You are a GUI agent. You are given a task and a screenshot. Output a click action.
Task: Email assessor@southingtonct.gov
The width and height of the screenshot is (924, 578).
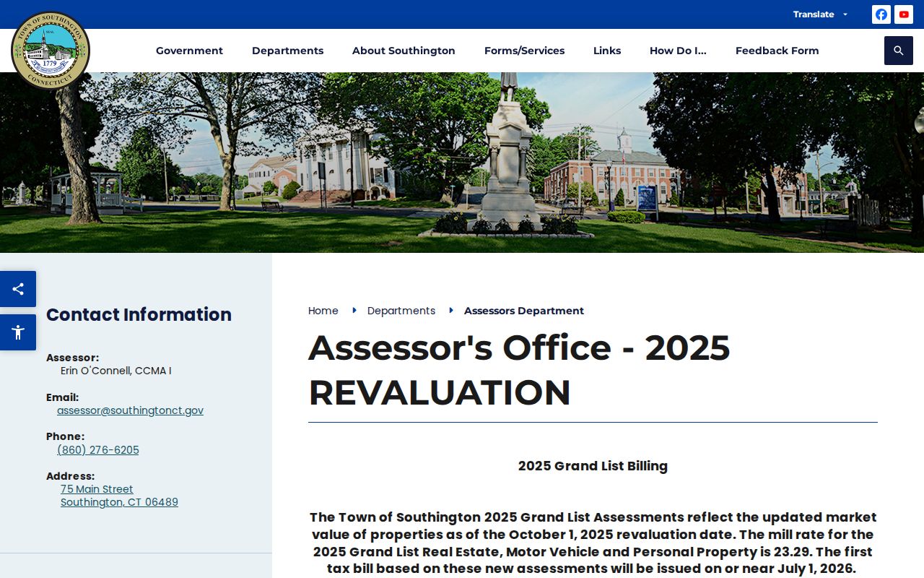(130, 410)
